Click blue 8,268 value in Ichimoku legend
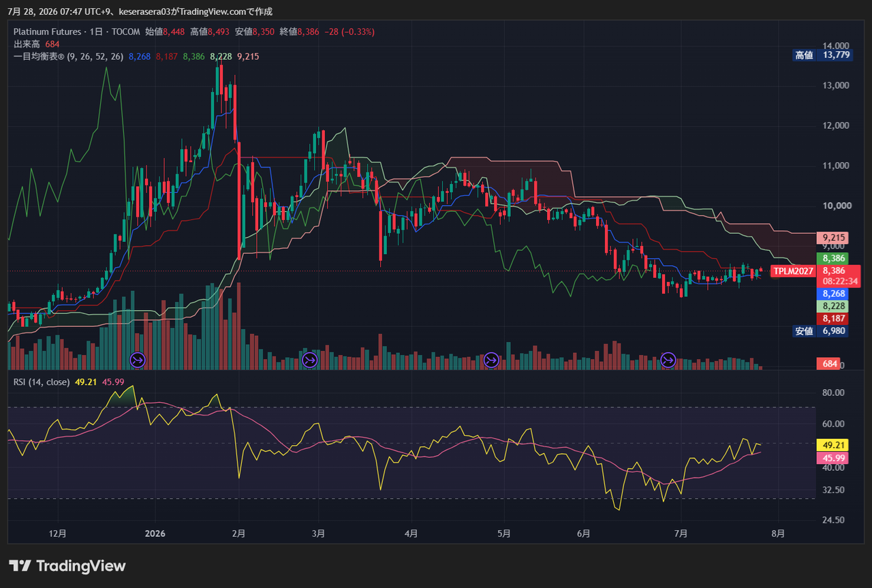 pos(140,57)
